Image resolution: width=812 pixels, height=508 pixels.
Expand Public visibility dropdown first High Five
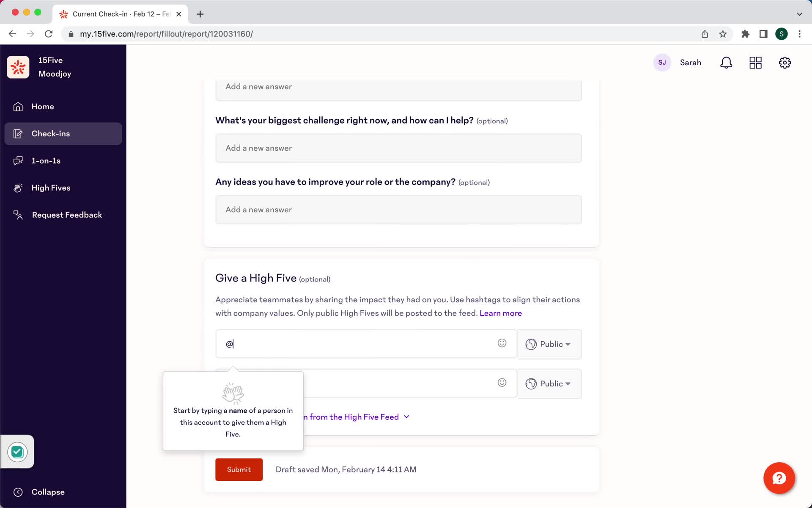coord(549,344)
